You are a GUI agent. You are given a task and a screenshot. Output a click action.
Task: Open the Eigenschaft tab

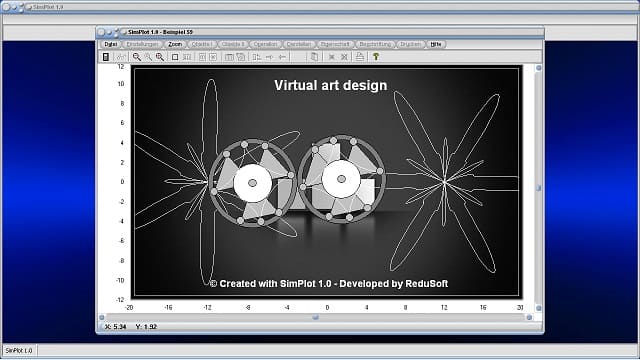coord(335,44)
